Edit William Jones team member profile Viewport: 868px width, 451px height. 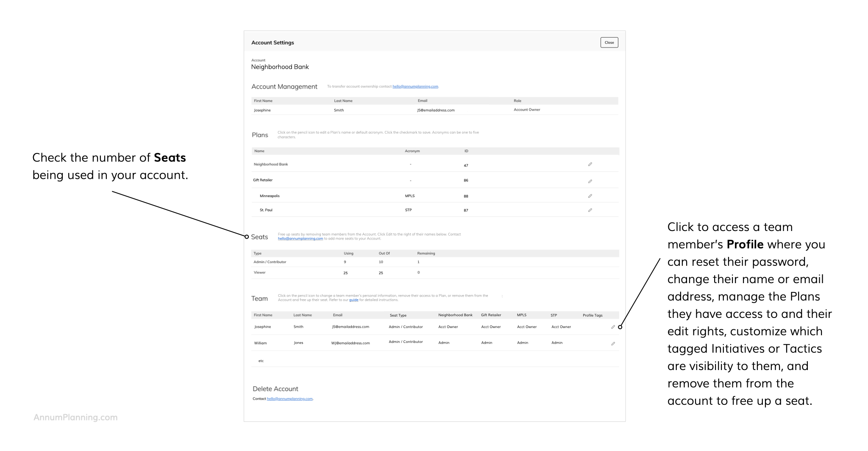(613, 344)
